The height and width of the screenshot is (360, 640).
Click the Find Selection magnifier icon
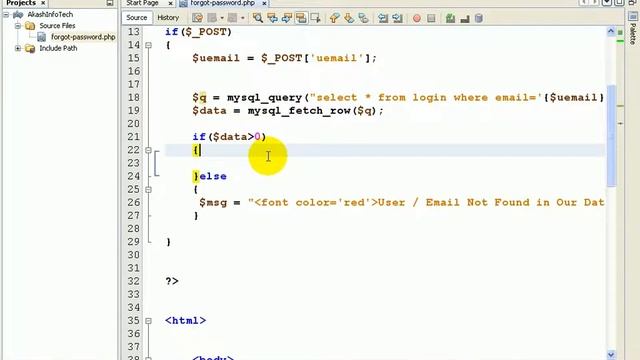[x=258, y=18]
